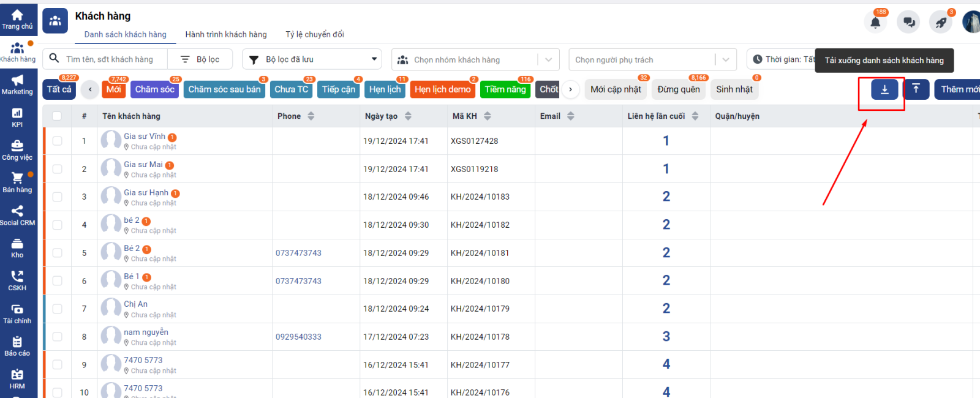Open the chat messages icon
Screen dimensions: 980x398
[908, 23]
